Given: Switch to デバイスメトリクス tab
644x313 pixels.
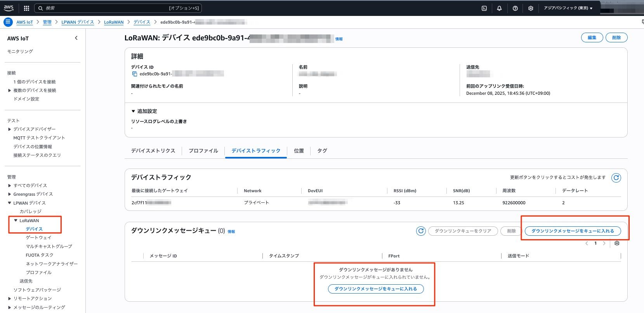Looking at the screenshot, I should [153, 151].
